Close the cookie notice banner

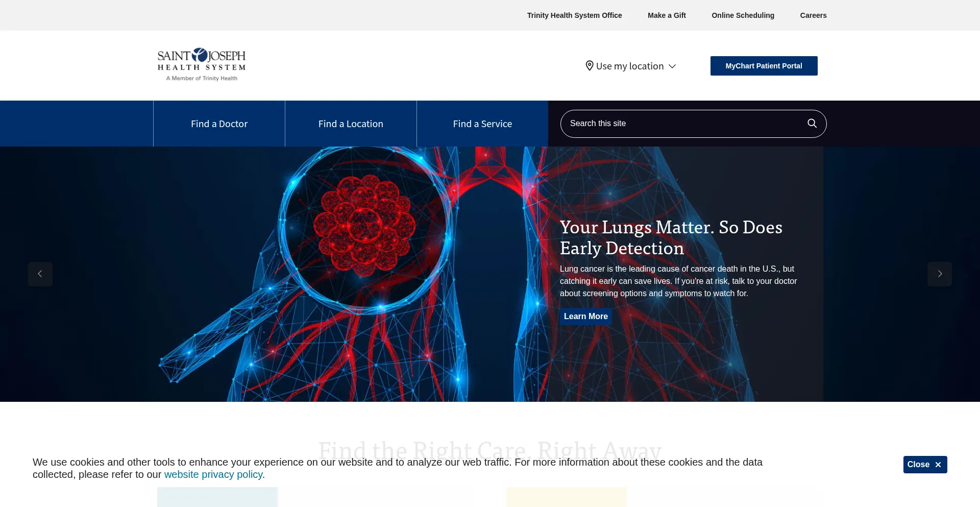pos(924,465)
